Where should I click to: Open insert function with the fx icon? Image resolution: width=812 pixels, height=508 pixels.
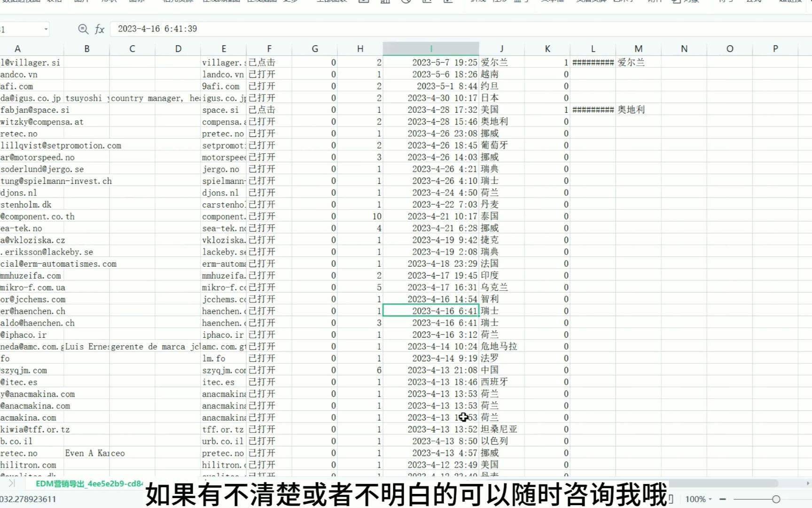tap(99, 29)
